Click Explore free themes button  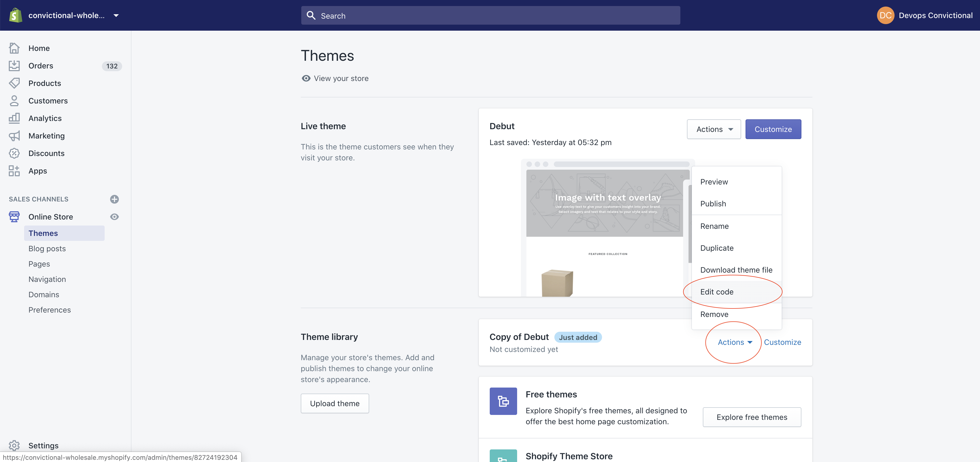click(x=751, y=417)
